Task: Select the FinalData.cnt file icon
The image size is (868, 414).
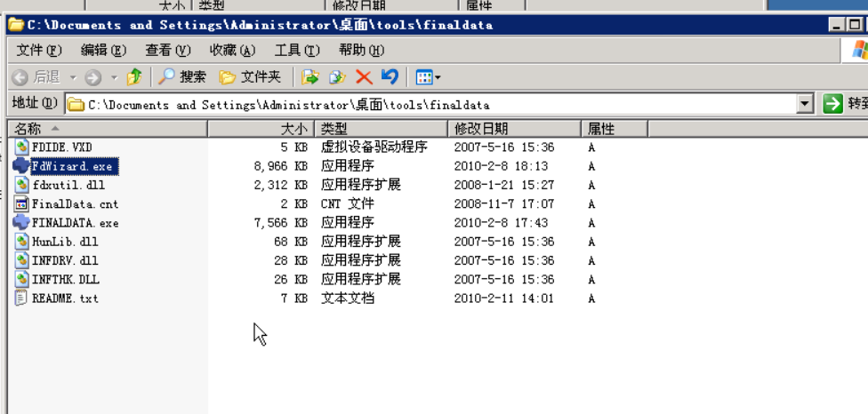Action: [21, 204]
